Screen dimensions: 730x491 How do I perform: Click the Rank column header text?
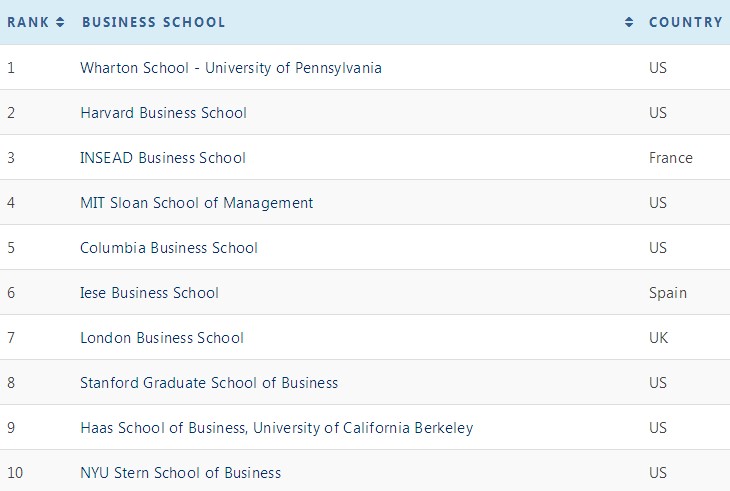pyautogui.click(x=28, y=22)
